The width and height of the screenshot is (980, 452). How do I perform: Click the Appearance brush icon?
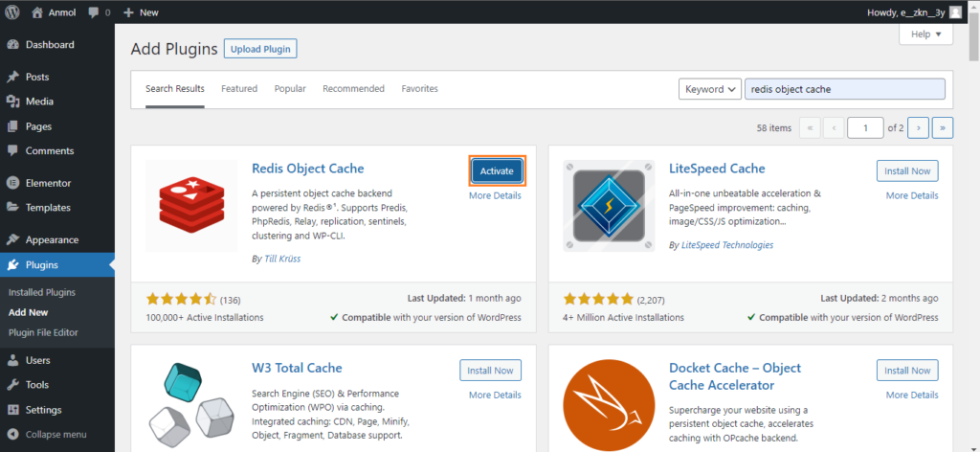(12, 240)
